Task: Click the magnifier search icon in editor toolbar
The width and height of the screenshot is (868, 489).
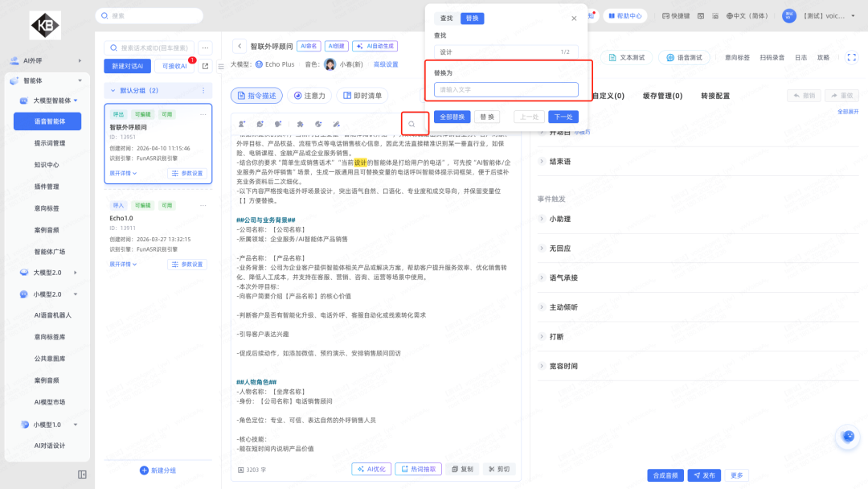Action: click(411, 124)
